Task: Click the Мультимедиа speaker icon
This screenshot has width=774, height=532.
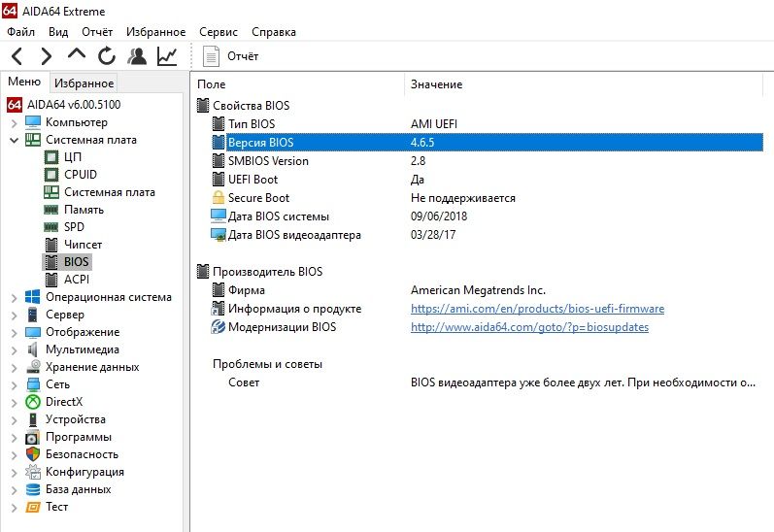Action: tap(33, 349)
